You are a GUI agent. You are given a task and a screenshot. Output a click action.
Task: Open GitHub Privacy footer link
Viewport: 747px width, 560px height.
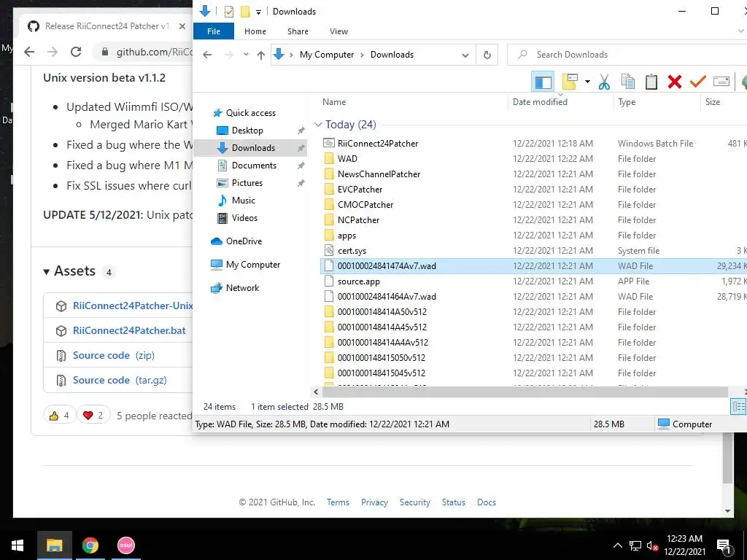(x=374, y=502)
